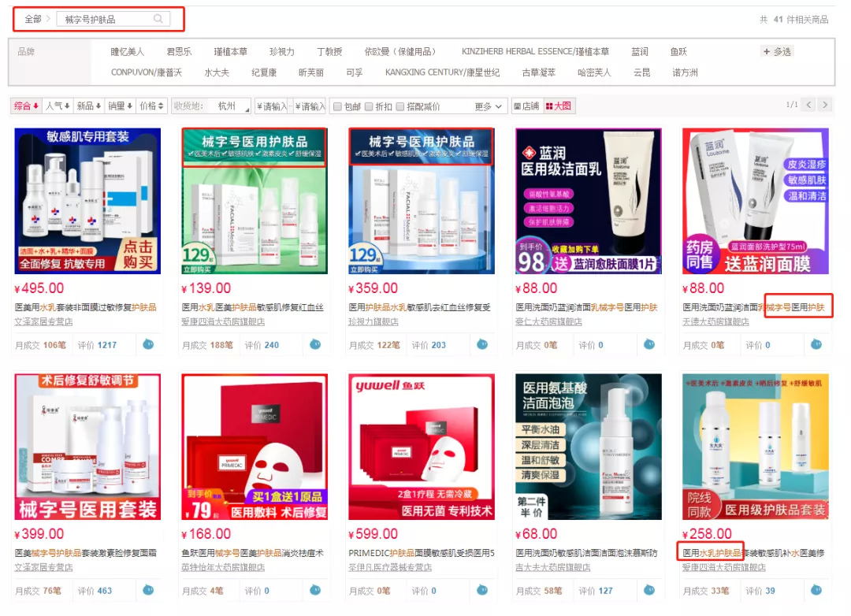Filter by brand 珍视力
Image resolution: width=851 pixels, height=616 pixels.
click(282, 51)
